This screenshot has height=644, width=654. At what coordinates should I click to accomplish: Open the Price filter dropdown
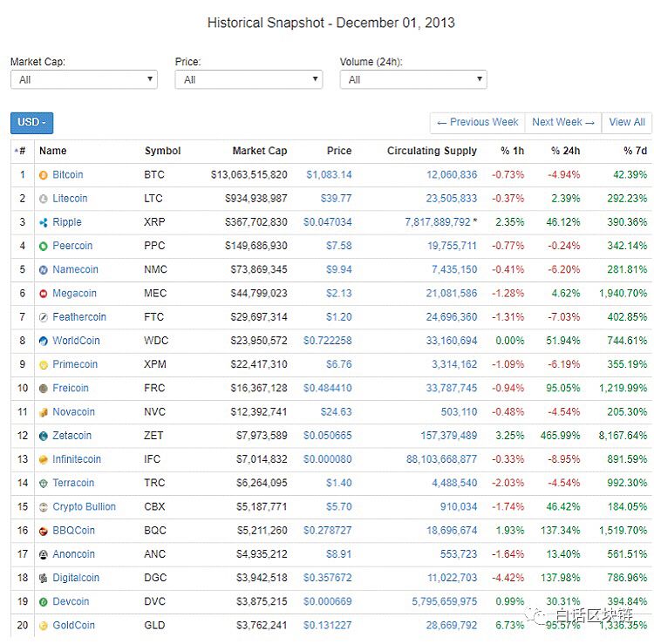point(249,79)
